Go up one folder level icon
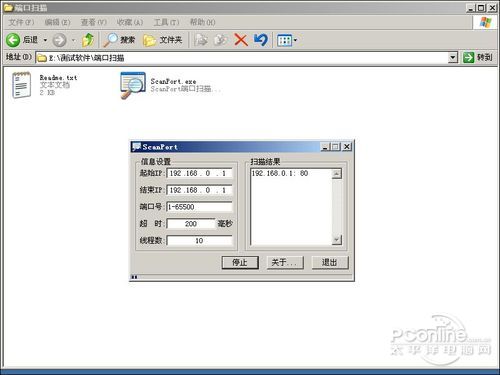The image size is (500, 375). (88, 40)
